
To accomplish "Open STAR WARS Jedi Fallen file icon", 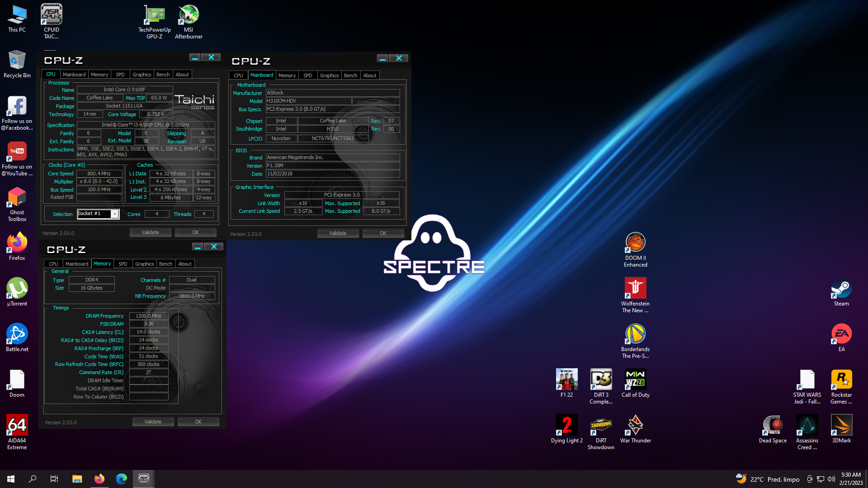I will coord(807,386).
